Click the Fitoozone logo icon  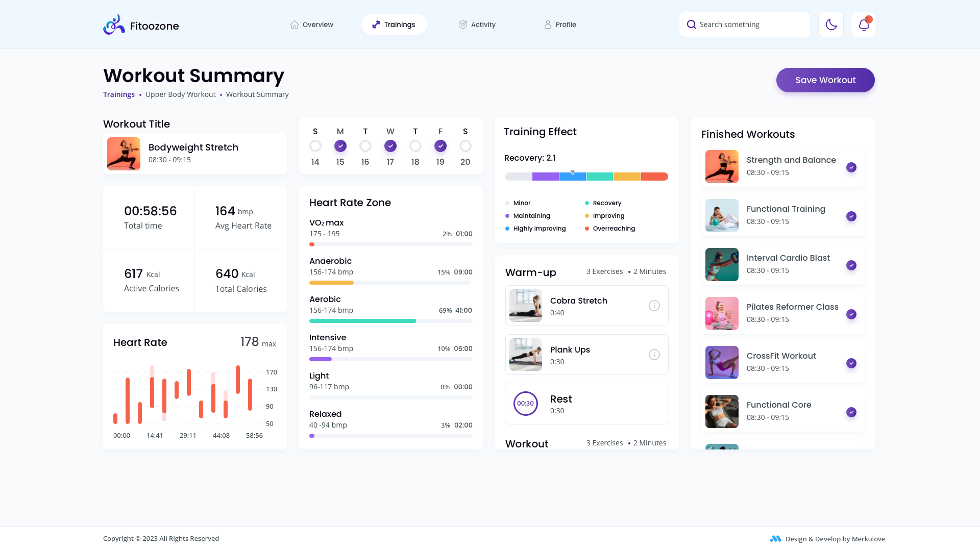113,24
